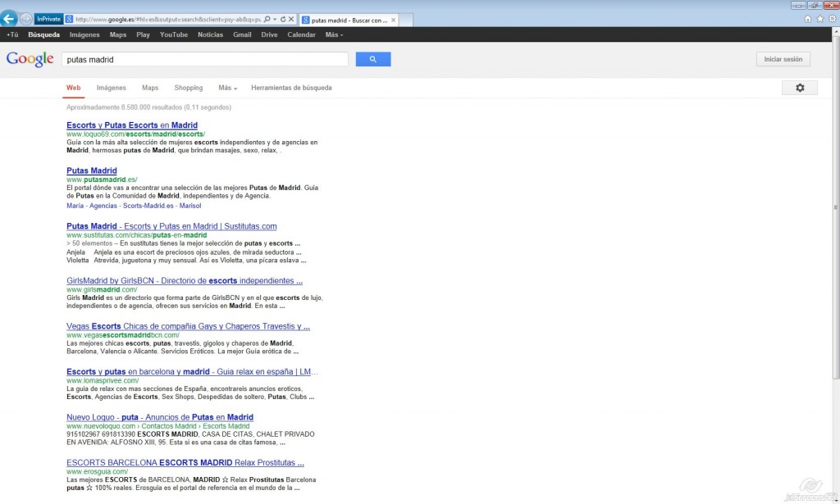Open the 'Nuevo Loquo' result title link
Viewport: 840px width, 504px height.
tap(160, 417)
